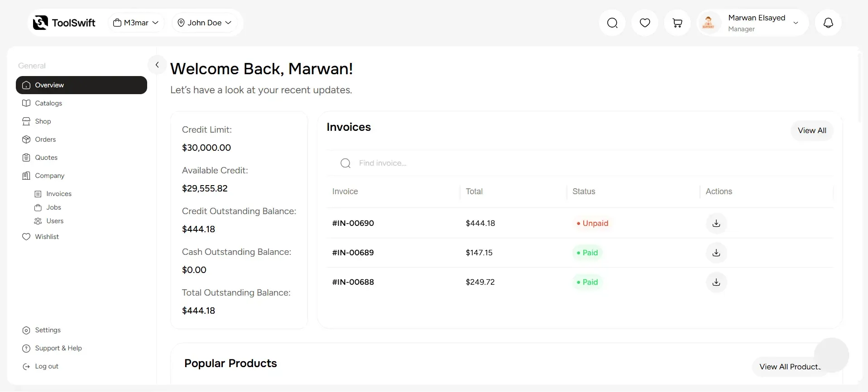Expand the M3mar company dropdown
Screen dimensions: 868x392
pyautogui.click(x=136, y=22)
